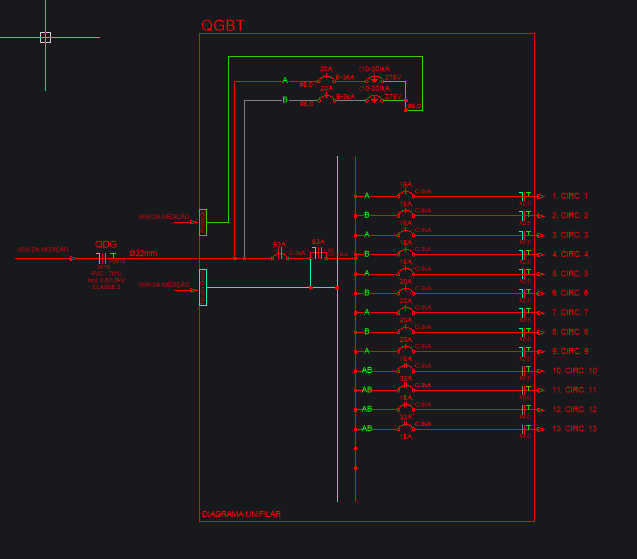Select the '13. CIRC. 13' circuit label
The width and height of the screenshot is (637, 559).
click(574, 429)
